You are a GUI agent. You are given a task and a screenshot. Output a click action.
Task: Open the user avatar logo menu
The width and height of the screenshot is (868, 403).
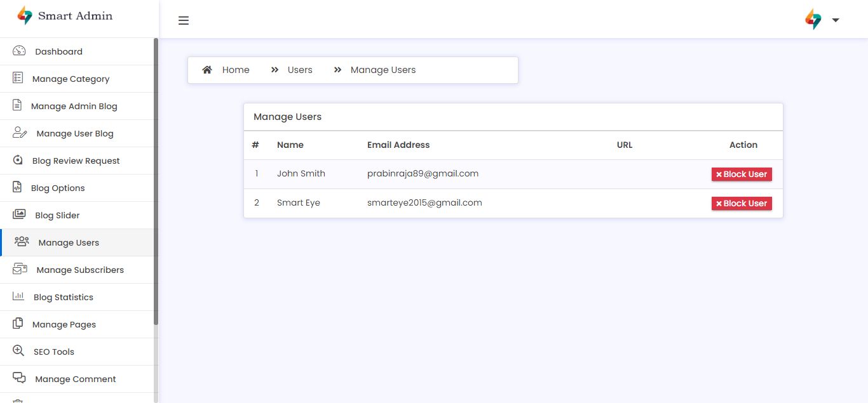[813, 19]
